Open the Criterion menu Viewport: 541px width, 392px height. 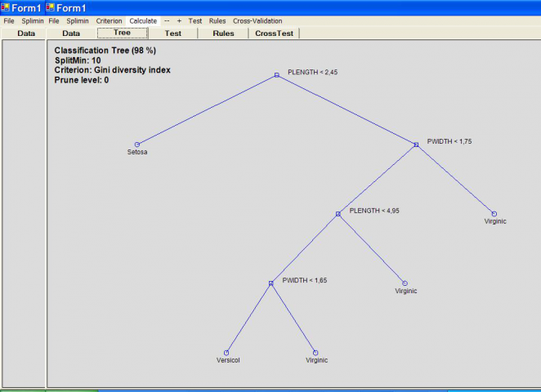click(109, 21)
